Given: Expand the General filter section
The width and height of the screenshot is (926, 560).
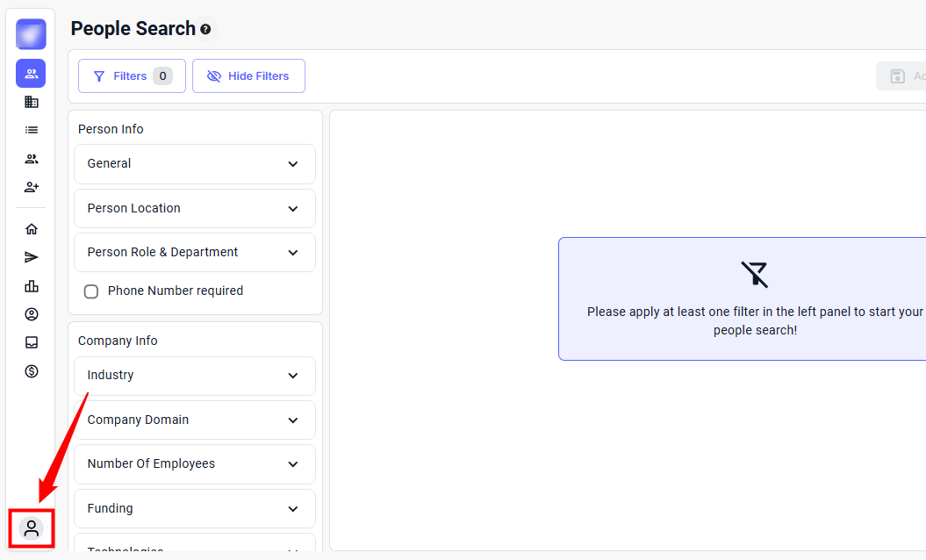Looking at the screenshot, I should coord(194,164).
